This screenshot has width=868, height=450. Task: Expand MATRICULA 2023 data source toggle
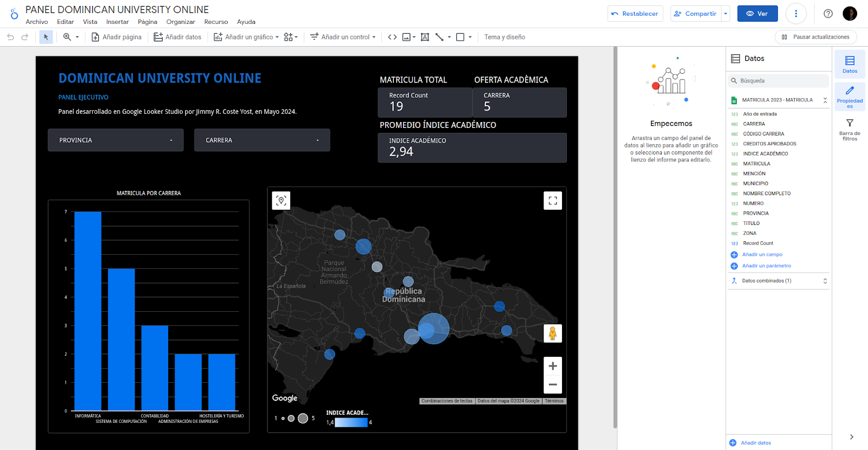pos(825,100)
